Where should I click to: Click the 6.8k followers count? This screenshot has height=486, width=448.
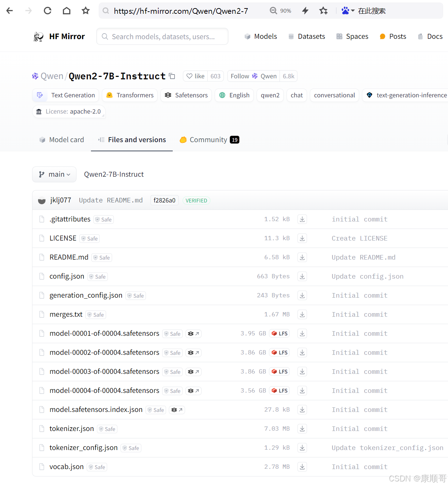pos(288,76)
